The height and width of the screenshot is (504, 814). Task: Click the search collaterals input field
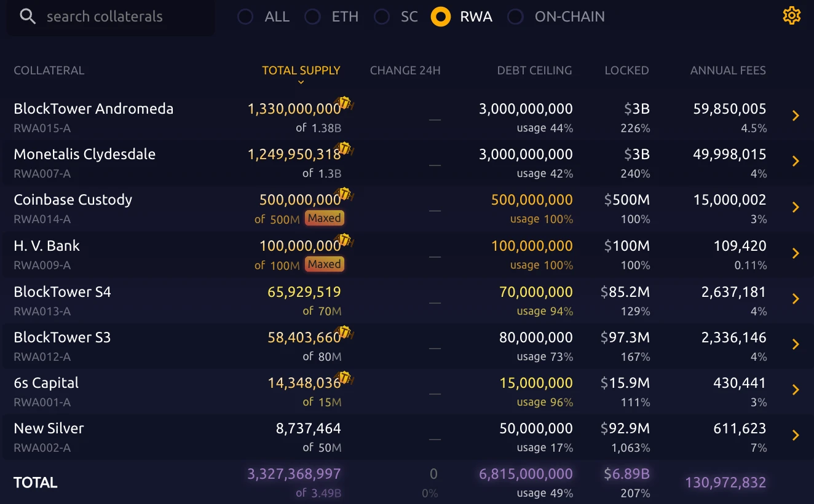pyautogui.click(x=111, y=17)
